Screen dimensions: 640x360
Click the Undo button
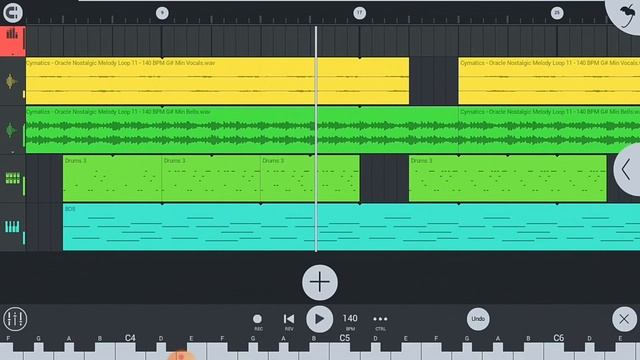478,319
